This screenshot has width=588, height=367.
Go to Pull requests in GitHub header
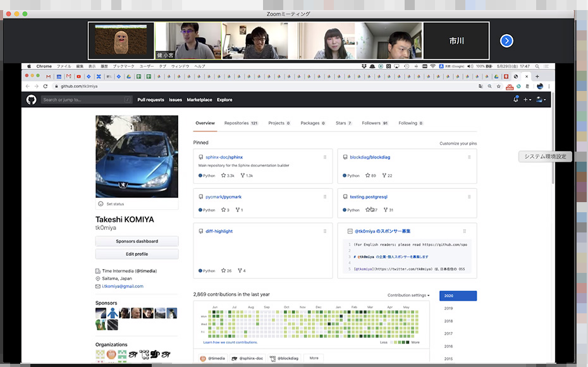tap(150, 100)
